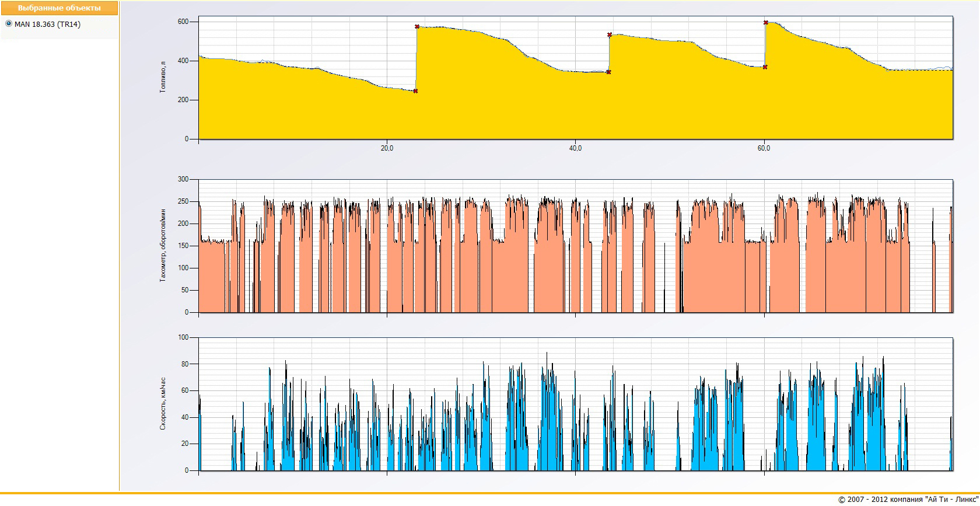
Task: Click the 20,0 label on fuel chart axis
Action: coord(387,148)
